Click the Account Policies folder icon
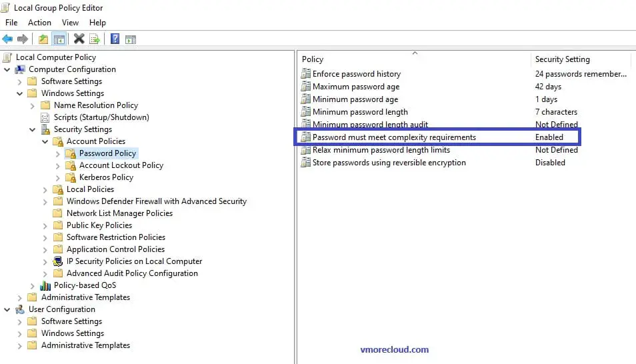The width and height of the screenshot is (636, 364). coord(58,141)
